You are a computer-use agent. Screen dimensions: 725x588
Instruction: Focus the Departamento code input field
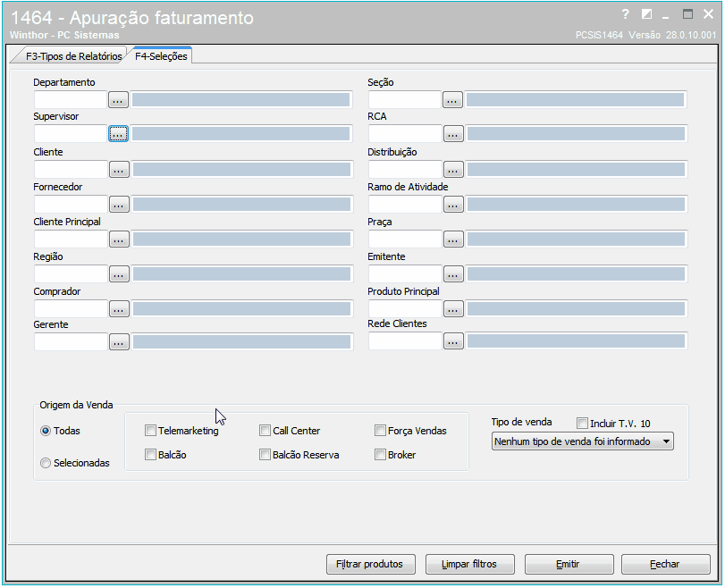71,100
